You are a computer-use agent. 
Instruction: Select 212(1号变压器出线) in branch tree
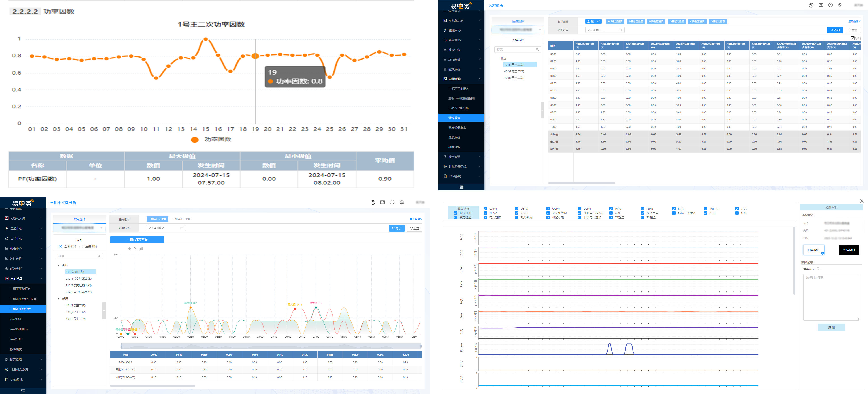[79, 279]
